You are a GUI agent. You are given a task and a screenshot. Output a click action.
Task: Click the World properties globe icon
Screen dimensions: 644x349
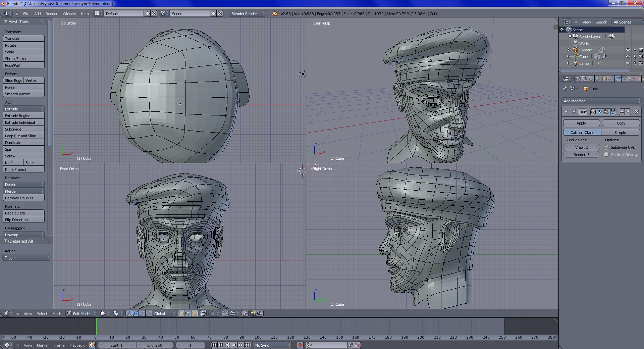[x=598, y=79]
